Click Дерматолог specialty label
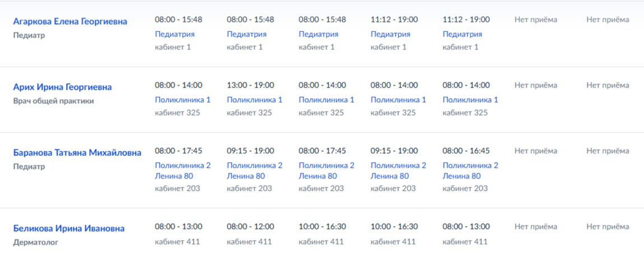The height and width of the screenshot is (262, 644). click(36, 242)
